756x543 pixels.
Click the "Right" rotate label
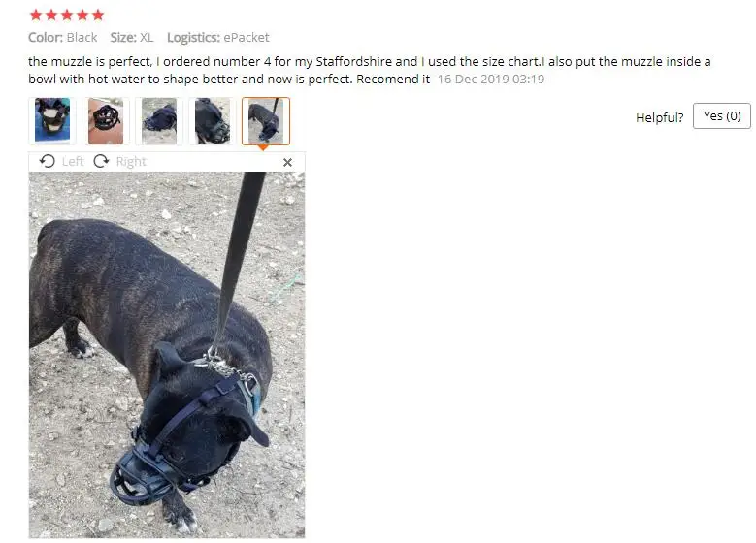[131, 161]
